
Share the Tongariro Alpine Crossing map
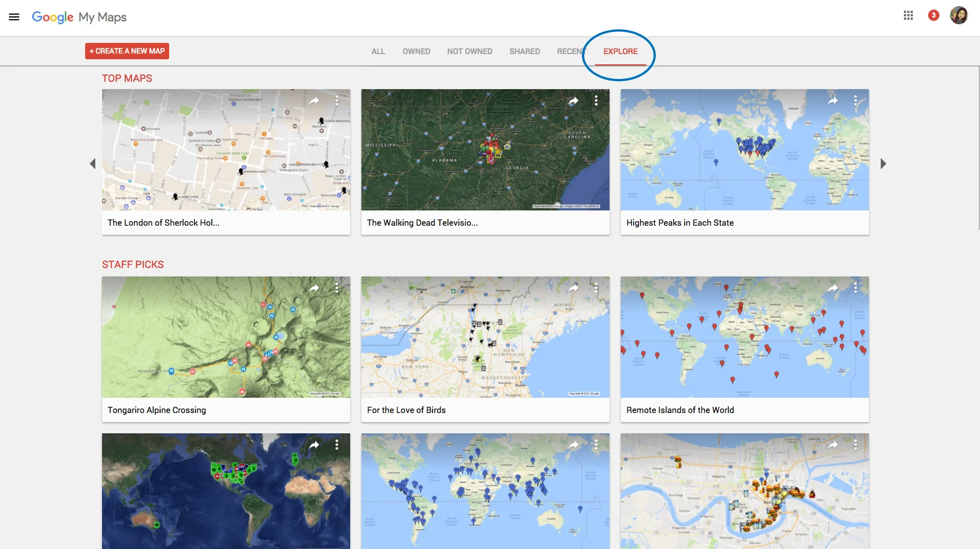coord(314,288)
